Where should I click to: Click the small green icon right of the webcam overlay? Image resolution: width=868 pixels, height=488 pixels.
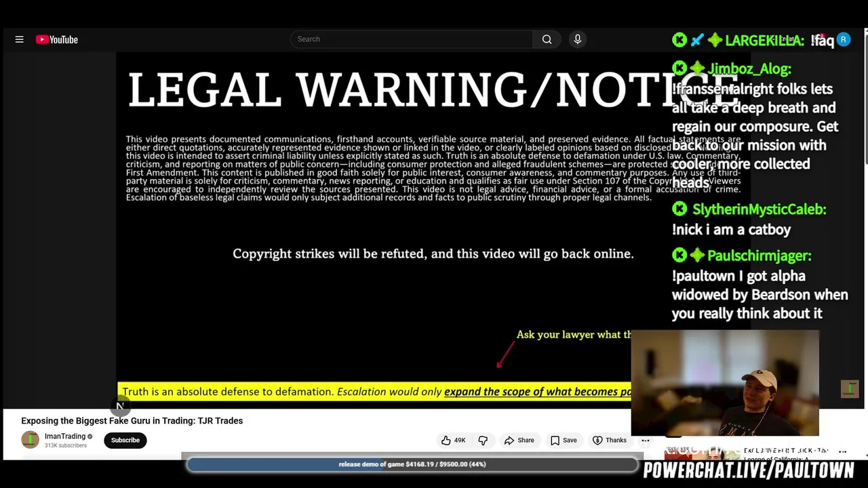850,388
